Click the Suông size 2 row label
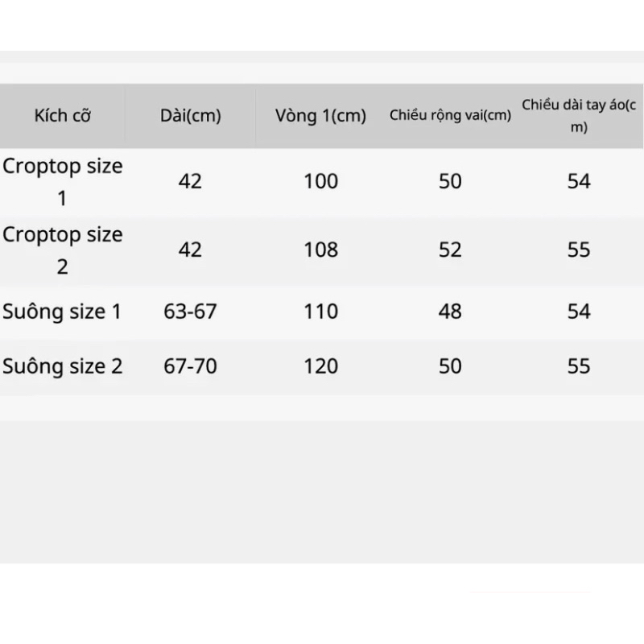644x644 pixels. point(63,366)
